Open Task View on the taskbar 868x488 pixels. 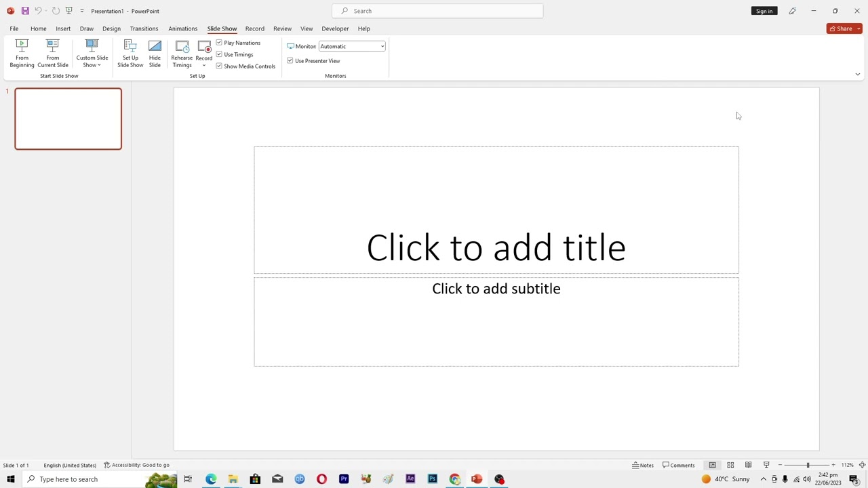coord(188,479)
